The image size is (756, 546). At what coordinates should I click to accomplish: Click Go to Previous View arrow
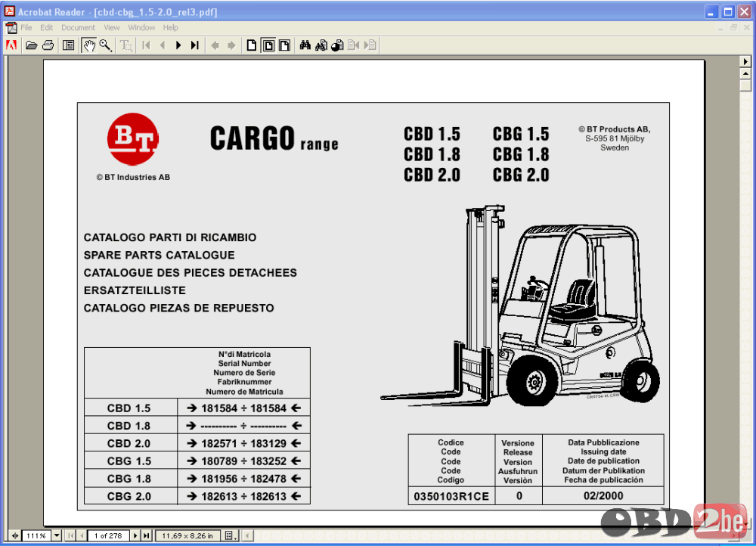[215, 45]
